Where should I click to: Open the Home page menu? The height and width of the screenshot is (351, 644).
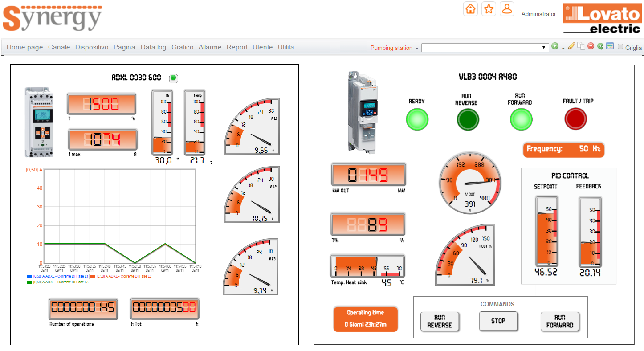tap(25, 47)
